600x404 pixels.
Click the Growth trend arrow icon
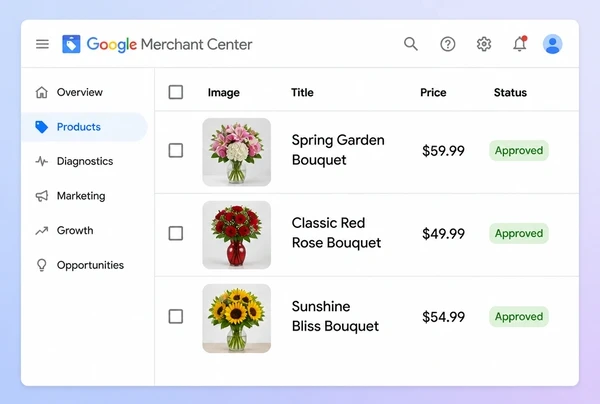(42, 231)
